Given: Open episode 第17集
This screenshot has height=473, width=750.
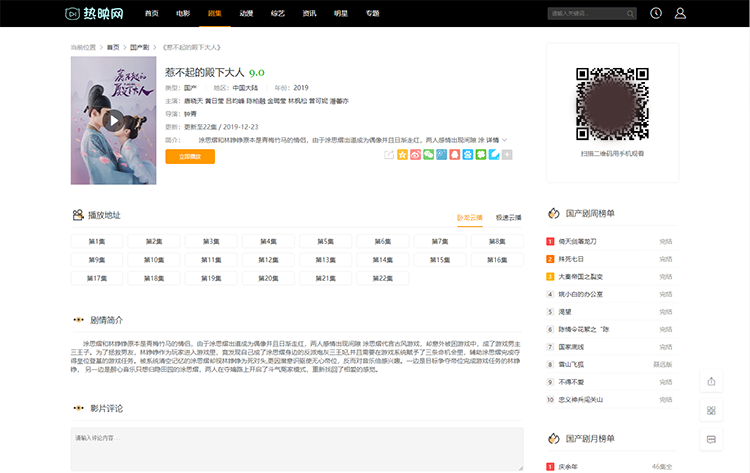Looking at the screenshot, I should [97, 278].
